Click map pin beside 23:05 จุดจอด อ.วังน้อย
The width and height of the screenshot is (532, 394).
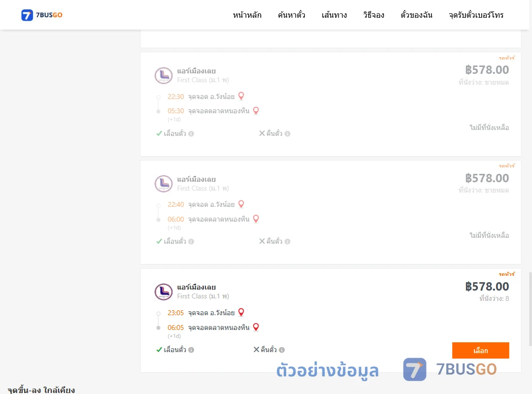tap(241, 312)
